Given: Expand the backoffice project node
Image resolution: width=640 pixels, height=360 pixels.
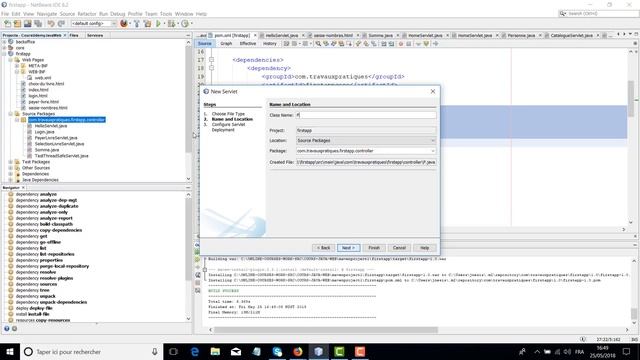Looking at the screenshot, I should (4, 42).
